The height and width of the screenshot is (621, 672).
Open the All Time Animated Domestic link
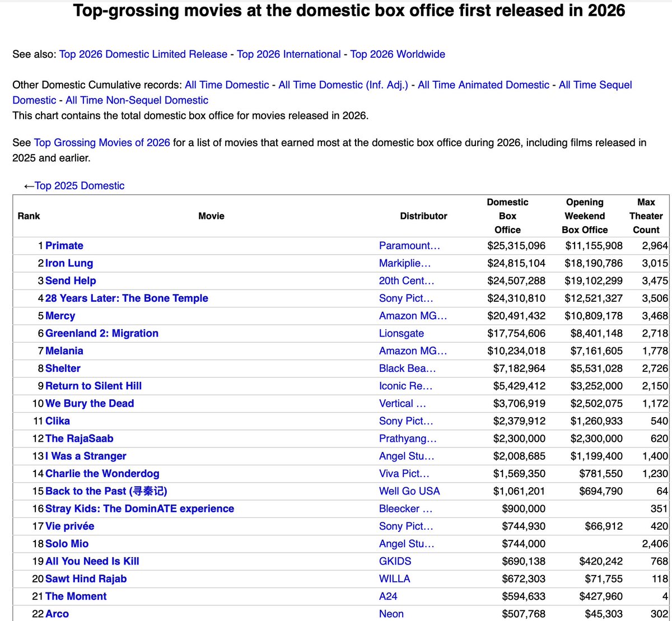click(x=483, y=85)
